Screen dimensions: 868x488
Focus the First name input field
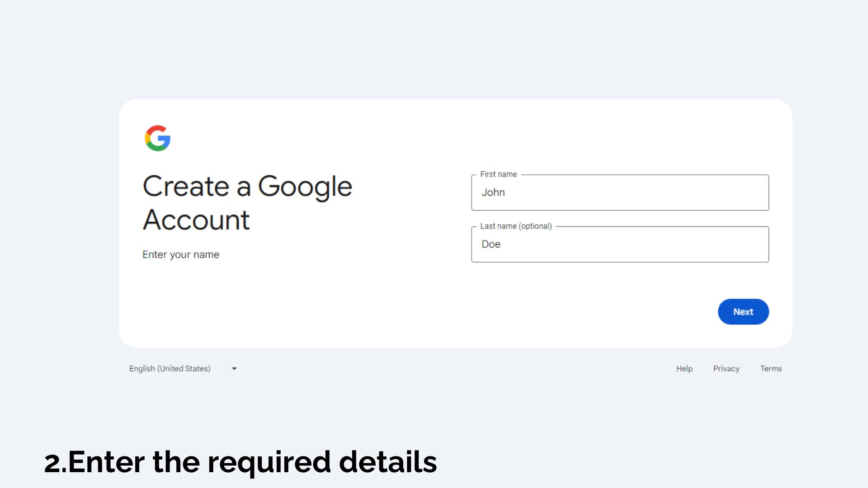[x=620, y=192]
